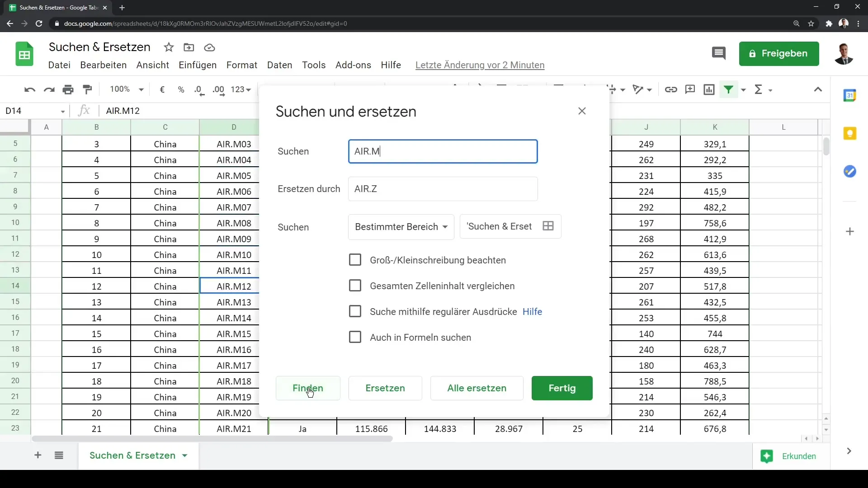Open the Google Tasks side panel
This screenshot has width=868, height=488.
point(850,171)
